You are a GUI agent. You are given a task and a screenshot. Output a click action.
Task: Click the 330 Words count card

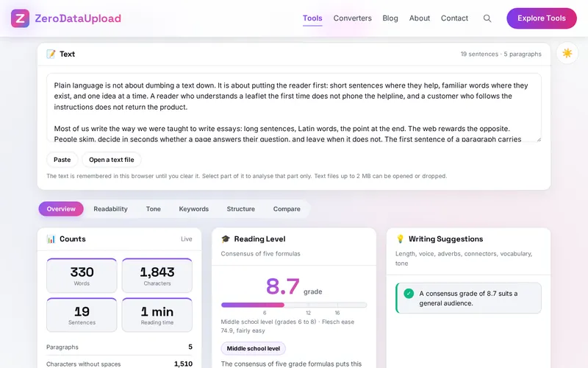pyautogui.click(x=82, y=275)
